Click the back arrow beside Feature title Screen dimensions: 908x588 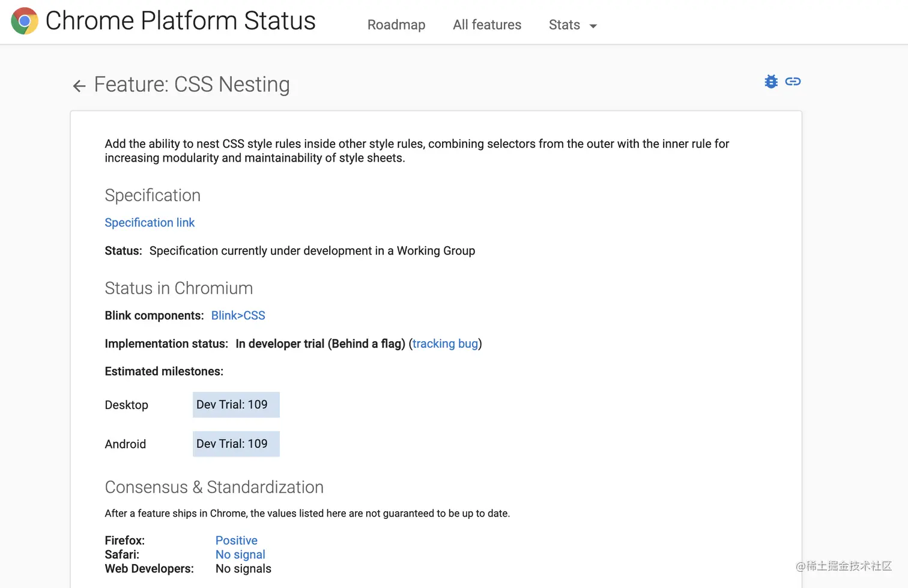click(79, 86)
